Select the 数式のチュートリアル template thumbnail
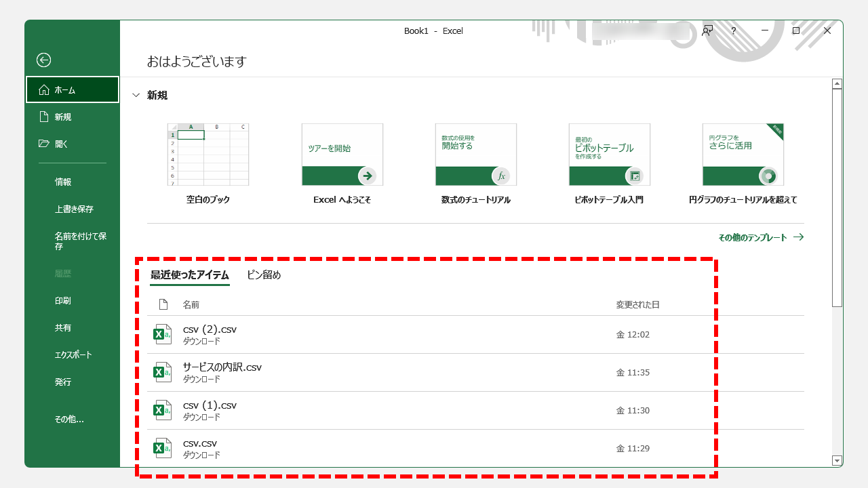Image resolution: width=868 pixels, height=488 pixels. [475, 156]
